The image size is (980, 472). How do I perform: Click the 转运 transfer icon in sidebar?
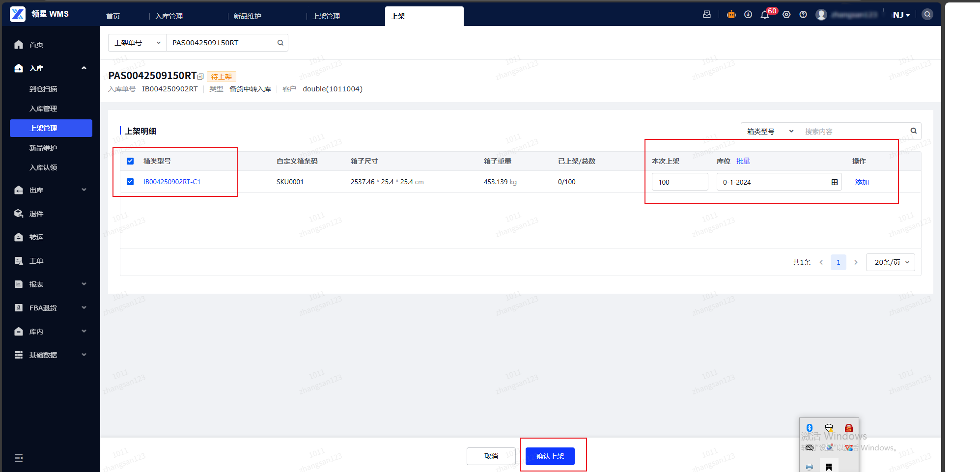[19, 237]
